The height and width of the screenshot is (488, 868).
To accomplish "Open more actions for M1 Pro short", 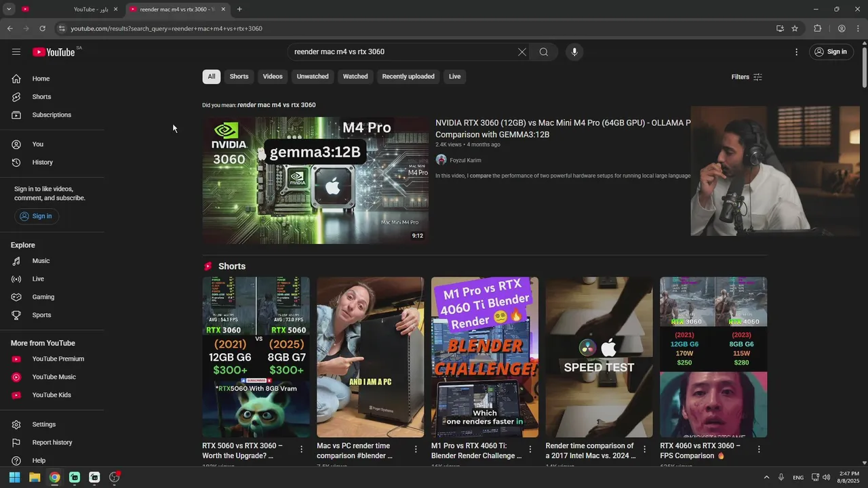I will click(x=530, y=449).
